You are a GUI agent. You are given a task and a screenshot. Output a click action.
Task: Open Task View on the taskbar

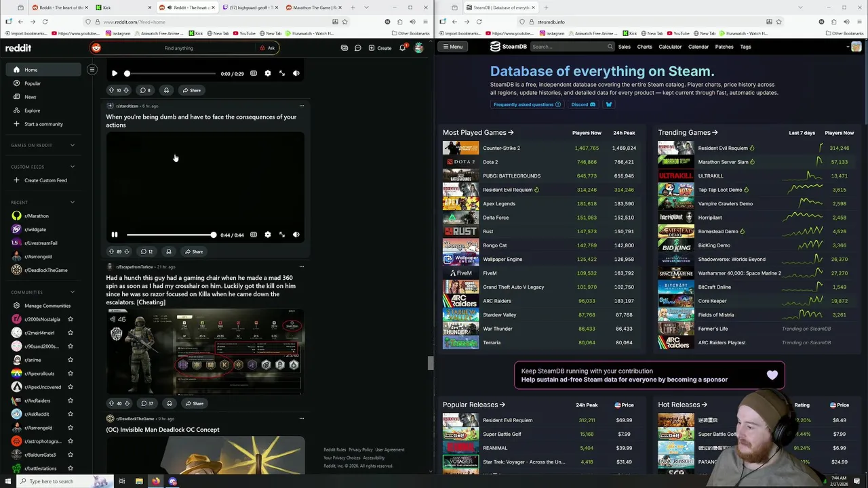pos(122,481)
